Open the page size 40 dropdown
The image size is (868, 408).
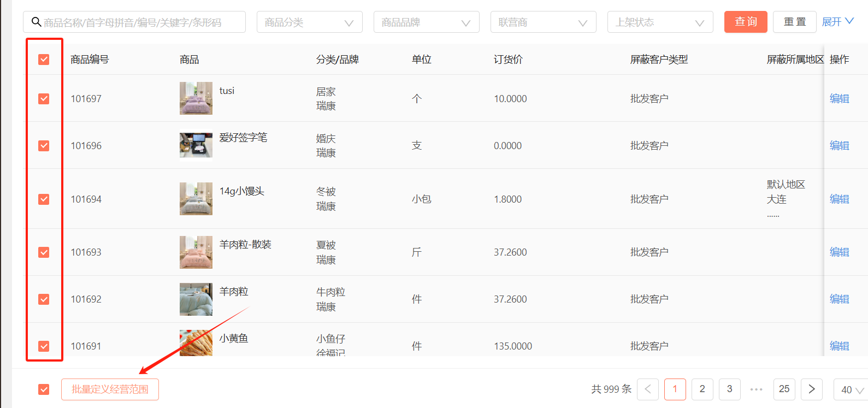click(851, 389)
